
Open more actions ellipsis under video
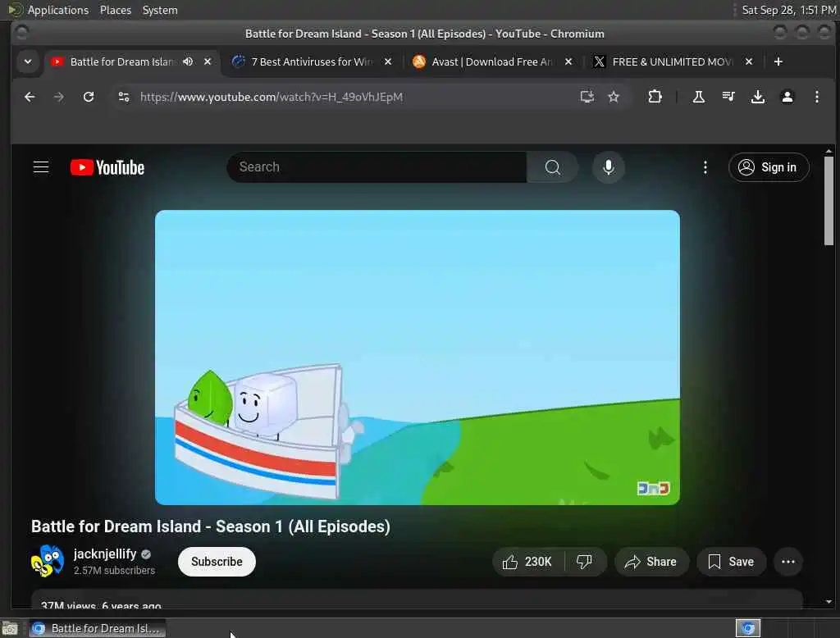click(788, 562)
